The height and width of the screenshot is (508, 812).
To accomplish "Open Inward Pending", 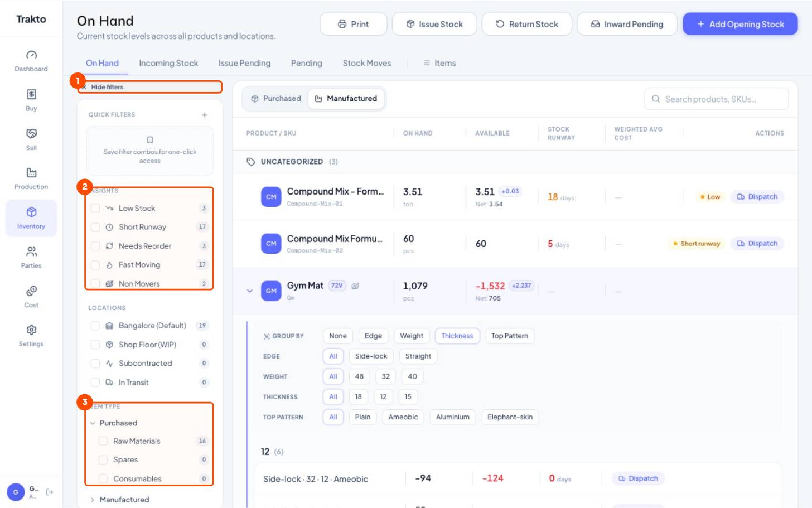I will 627,24.
